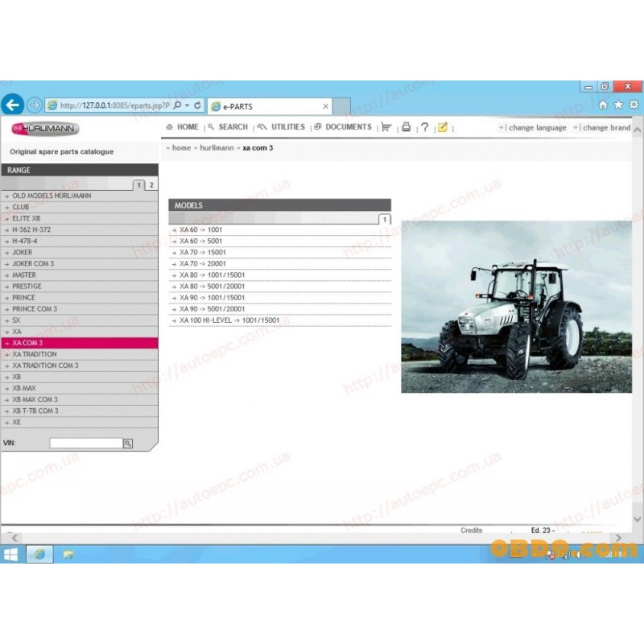Image resolution: width=644 pixels, height=644 pixels.
Task: Select the MASTER range
Action: (x=80, y=275)
